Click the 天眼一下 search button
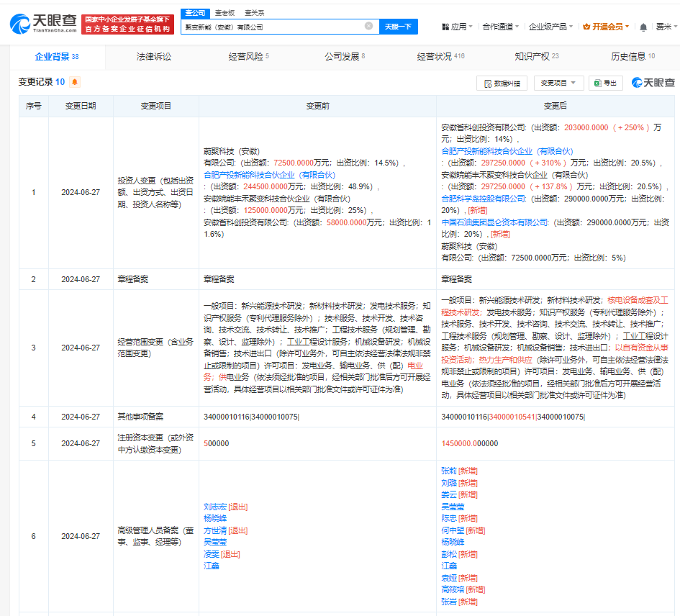680x616 pixels. tap(399, 26)
